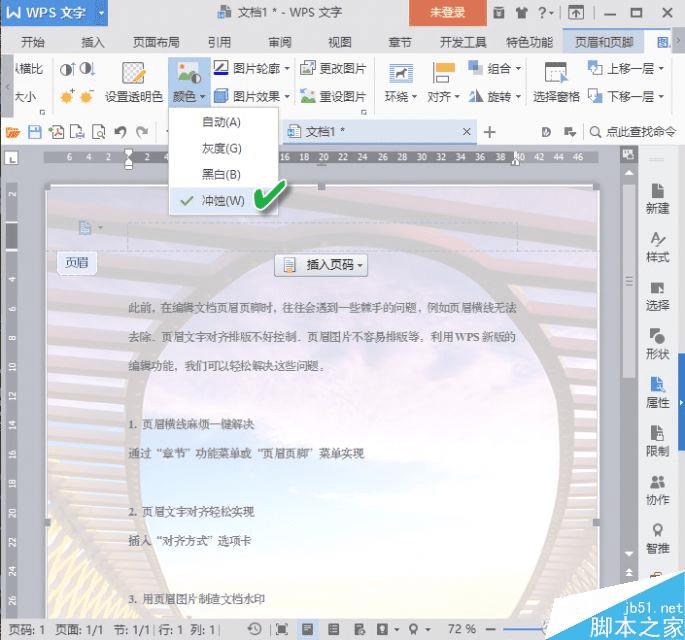Open Properties (属性) in right sidebar
Viewport: 685px width, 640px height.
click(657, 393)
